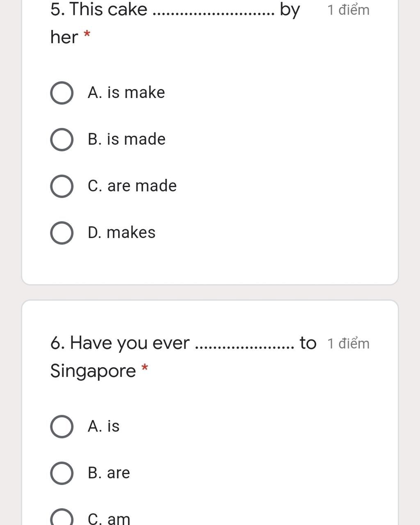This screenshot has height=525, width=420.
Task: Choose radio circle for C. am
Action: pos(62,518)
